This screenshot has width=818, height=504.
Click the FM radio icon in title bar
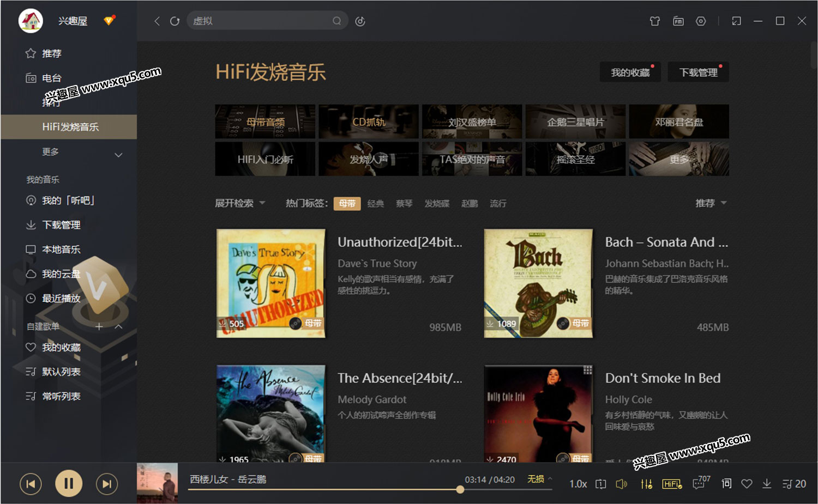(678, 21)
